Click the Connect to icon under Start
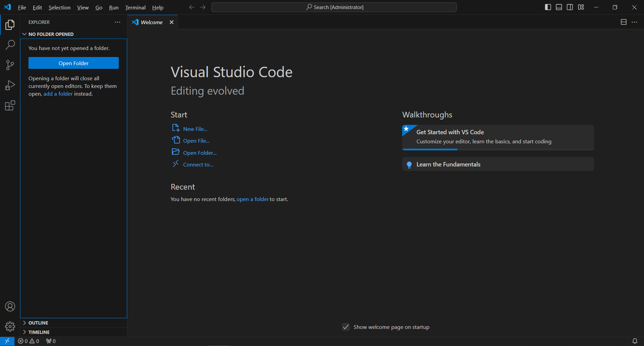This screenshot has width=644, height=346. coord(176,164)
